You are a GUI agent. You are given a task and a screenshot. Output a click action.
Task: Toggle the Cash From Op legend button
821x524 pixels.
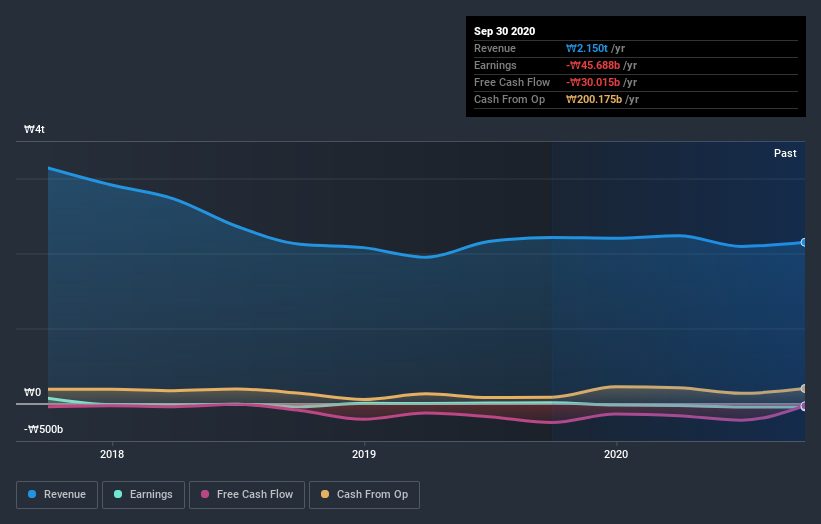[364, 495]
